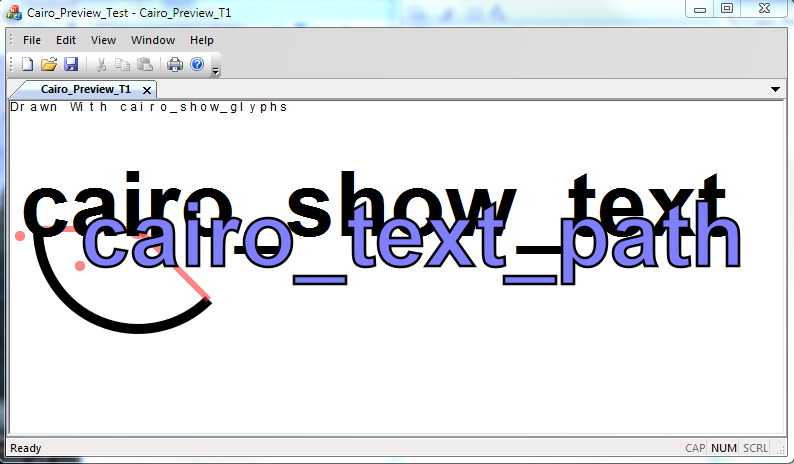Copy selection with the Copy icon

(123, 64)
